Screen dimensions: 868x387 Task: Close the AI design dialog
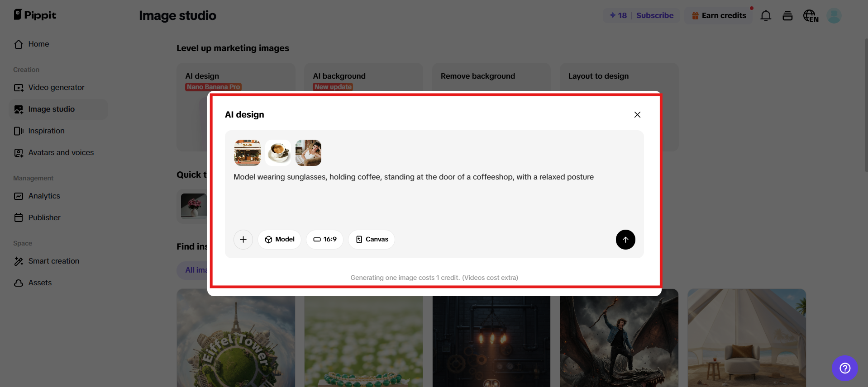point(637,115)
